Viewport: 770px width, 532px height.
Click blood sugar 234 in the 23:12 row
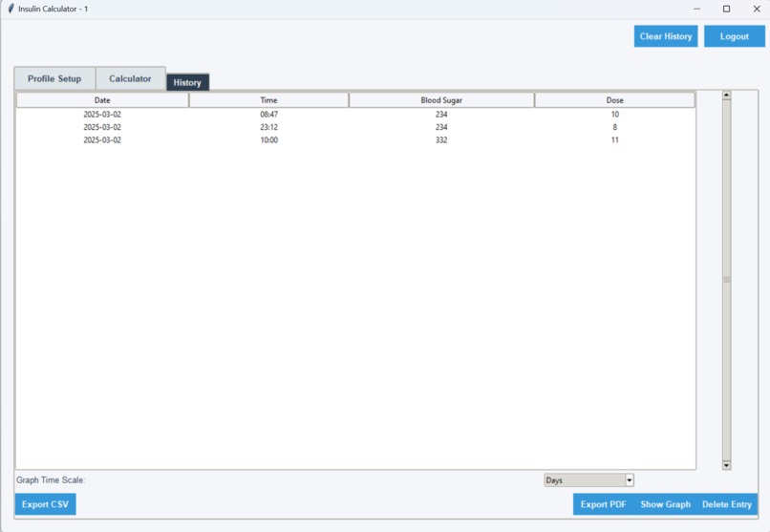point(441,127)
